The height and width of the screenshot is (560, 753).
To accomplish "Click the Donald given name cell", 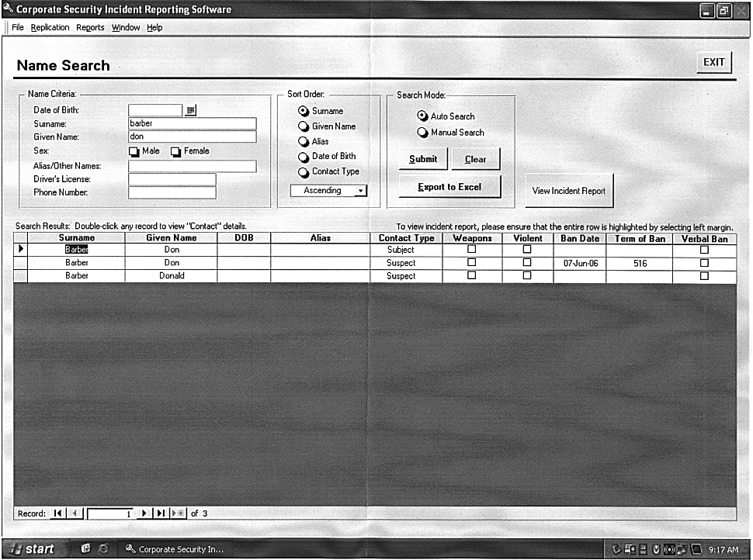I will tap(172, 276).
